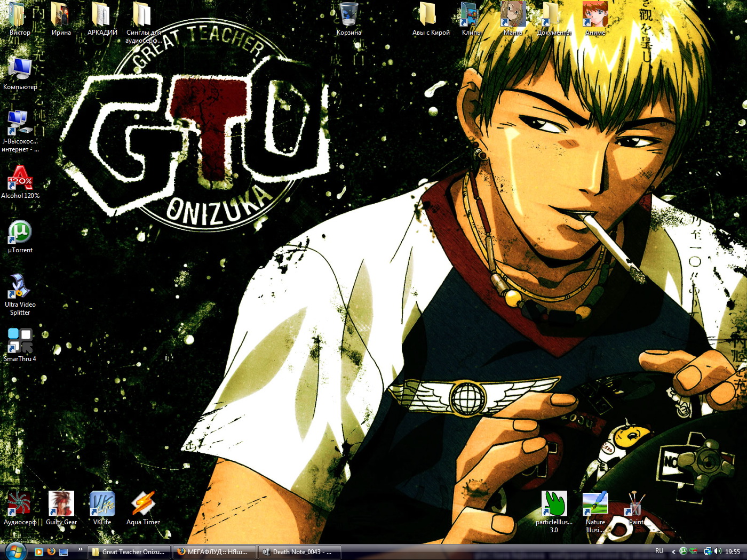The image size is (747, 560).
Task: Open the Авы с Кирой folder
Action: coord(431,19)
